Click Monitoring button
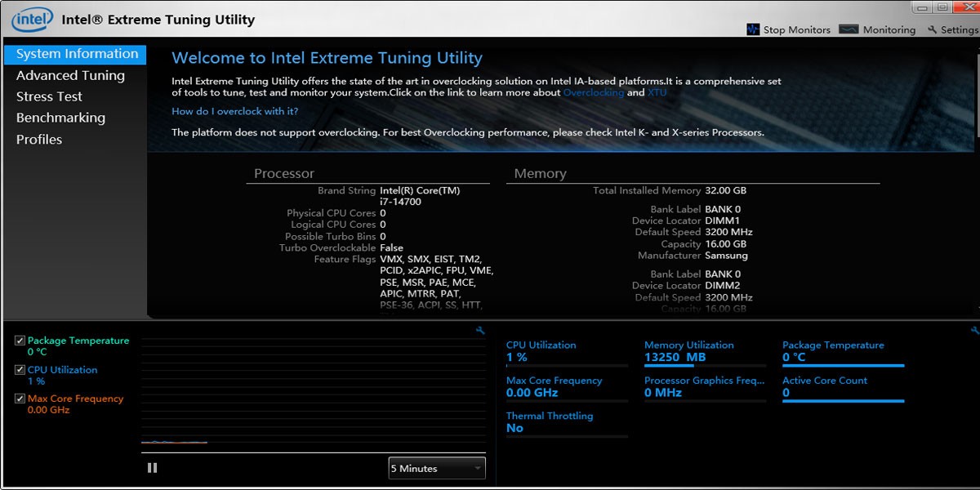 [878, 29]
